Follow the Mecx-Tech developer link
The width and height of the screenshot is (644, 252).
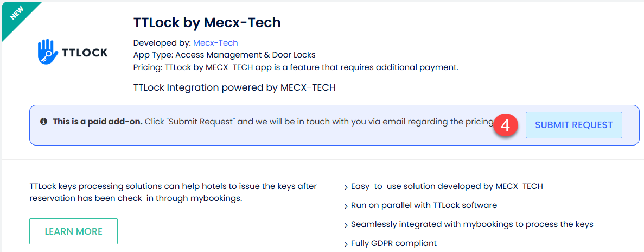pos(215,43)
